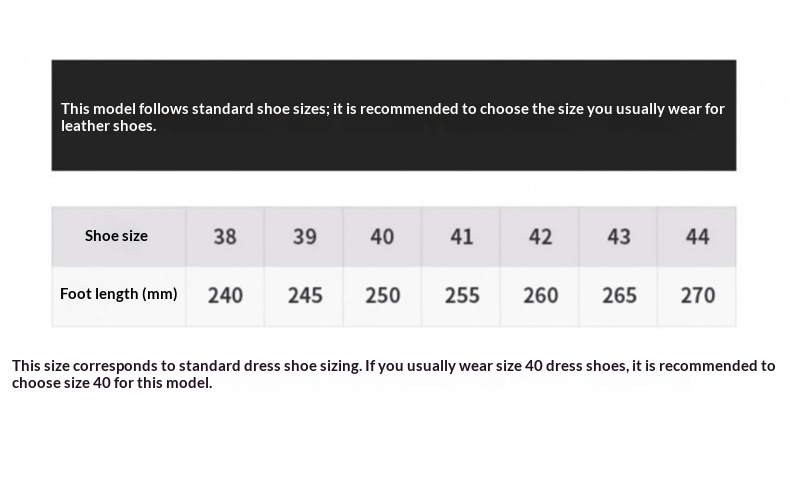Viewport: 790px width, 482px height.
Task: Select shoe size 39 in the table
Action: (304, 236)
